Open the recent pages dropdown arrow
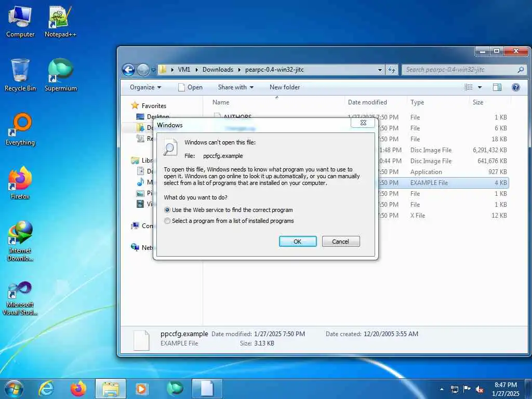This screenshot has width=532, height=399. coord(153,70)
